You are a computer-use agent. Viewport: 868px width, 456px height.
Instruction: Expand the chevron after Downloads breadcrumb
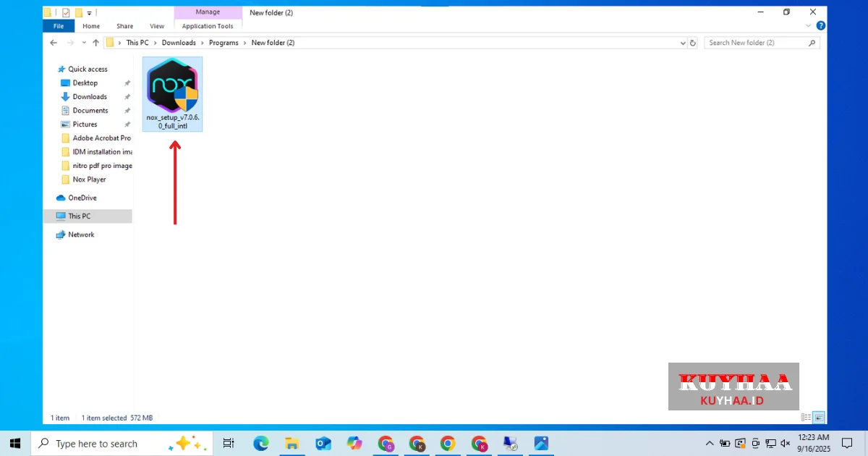[202, 43]
